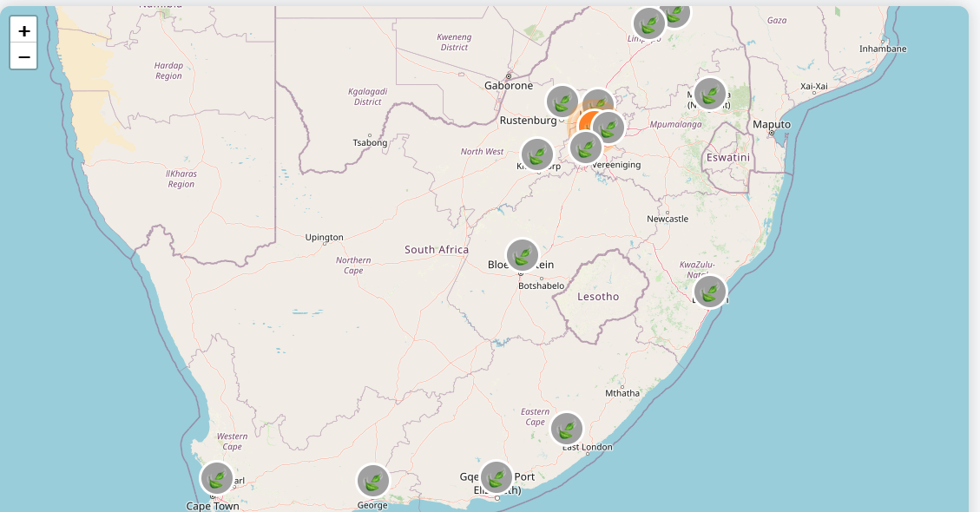Click the Maputo city label
The width and height of the screenshot is (980, 512).
pyautogui.click(x=772, y=125)
